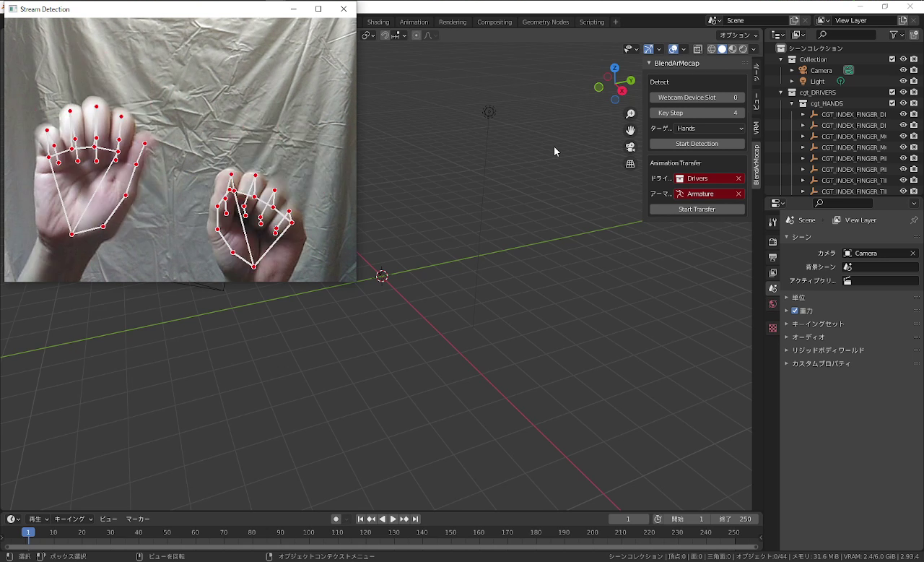Select material preview shading icon
This screenshot has height=562, width=924.
(733, 49)
